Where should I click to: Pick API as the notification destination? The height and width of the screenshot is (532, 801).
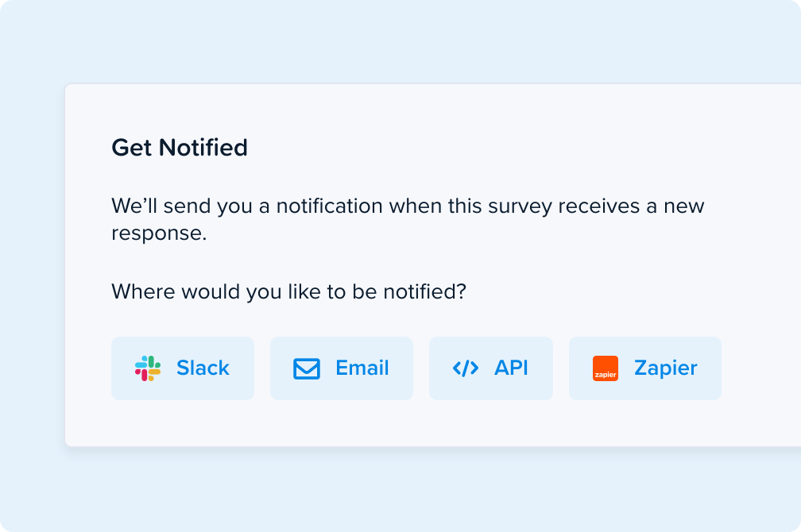[x=491, y=368]
